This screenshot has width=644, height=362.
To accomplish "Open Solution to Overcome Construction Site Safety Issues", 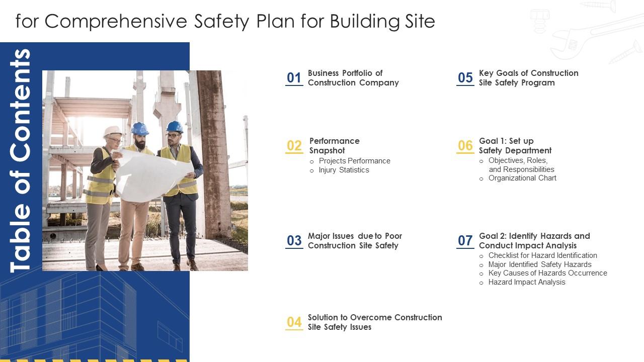I will (375, 322).
